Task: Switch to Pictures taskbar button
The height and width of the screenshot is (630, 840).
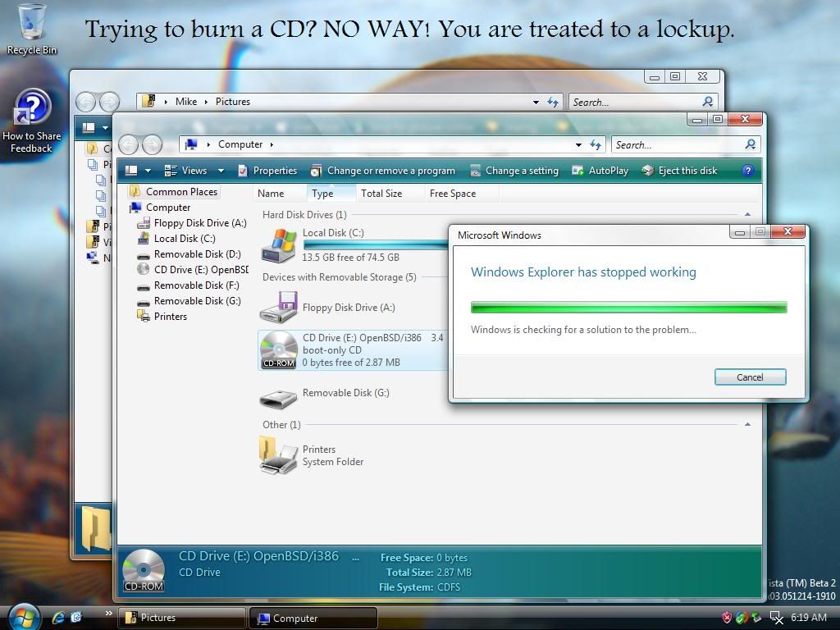Action: click(x=181, y=618)
